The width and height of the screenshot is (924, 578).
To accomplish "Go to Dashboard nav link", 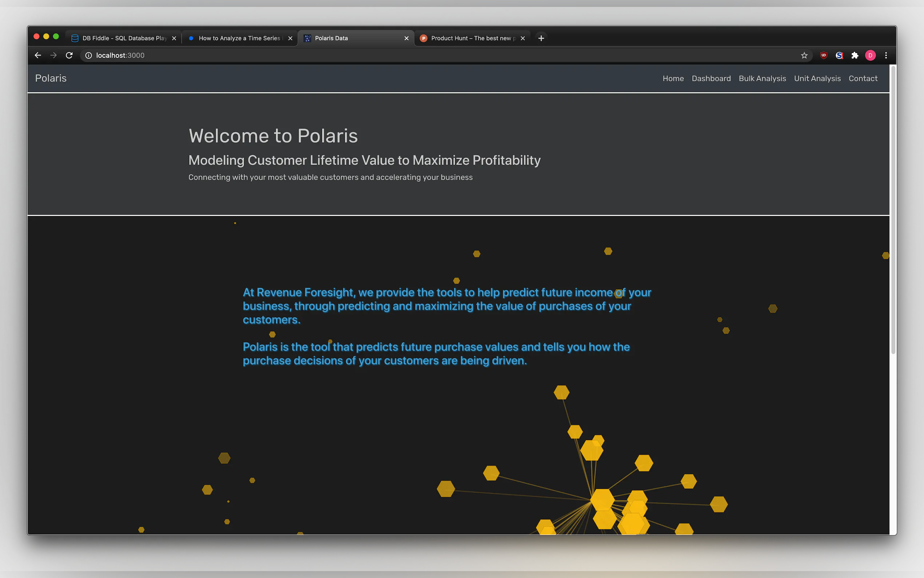I will [x=711, y=78].
